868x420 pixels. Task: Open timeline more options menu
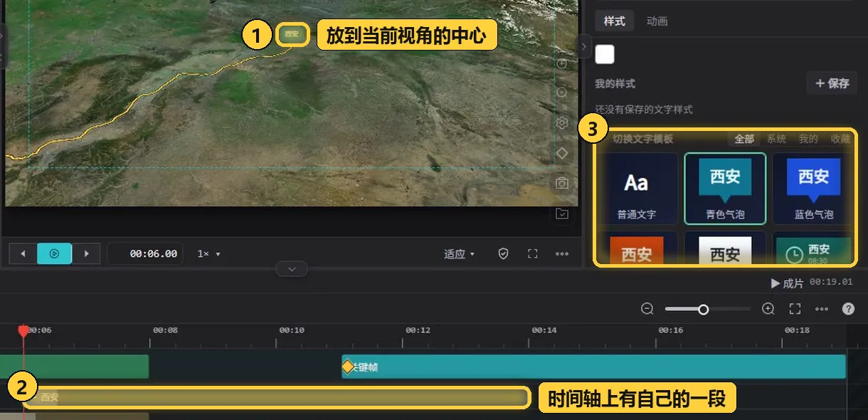pyautogui.click(x=822, y=309)
